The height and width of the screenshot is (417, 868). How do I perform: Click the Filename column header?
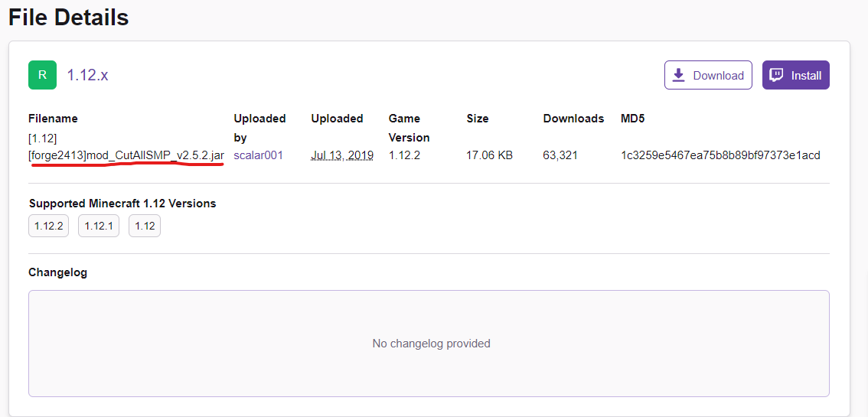tap(53, 119)
